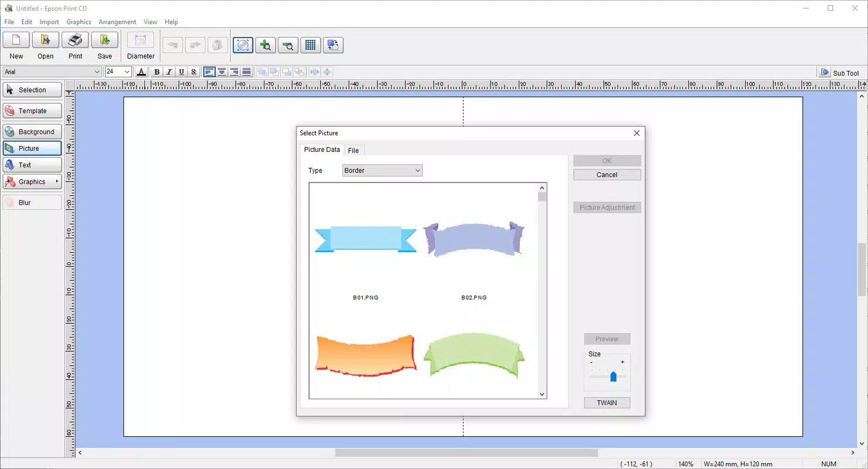The height and width of the screenshot is (469, 868).
Task: Click the swap layout icon beside grid
Action: coord(333,45)
